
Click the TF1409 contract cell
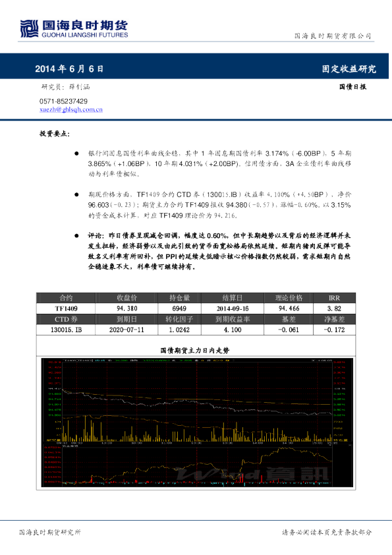(x=66, y=308)
